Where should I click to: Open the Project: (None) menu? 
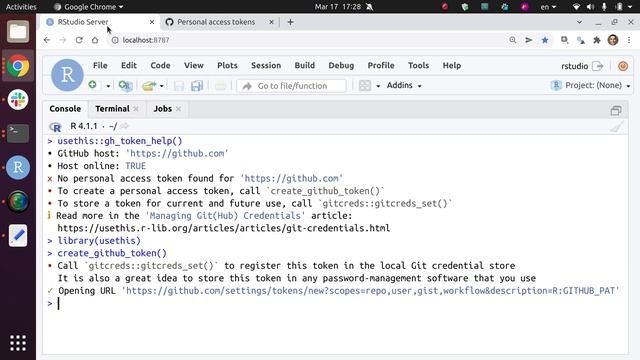tap(591, 85)
